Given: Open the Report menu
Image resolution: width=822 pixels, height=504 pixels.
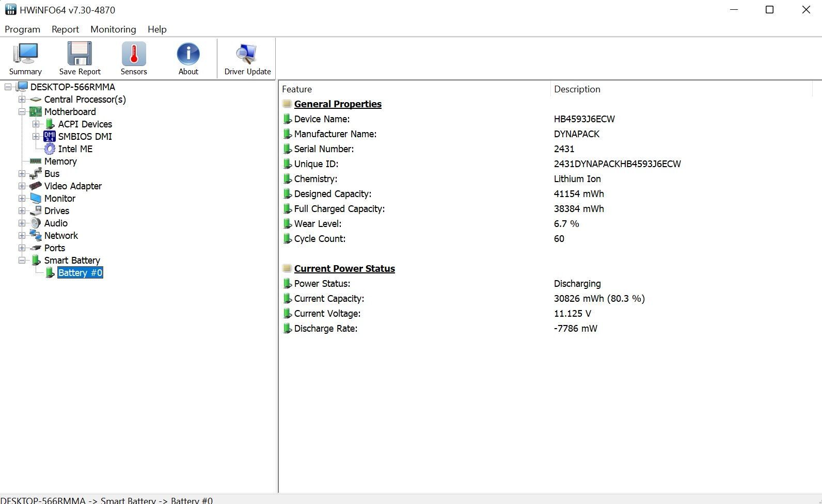Looking at the screenshot, I should (x=65, y=29).
